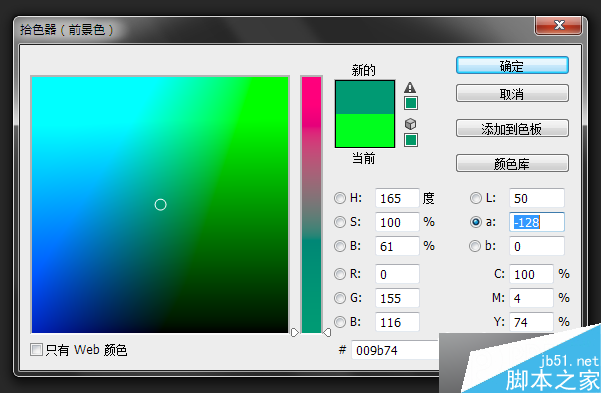Click the dialog title 拾色器（前景色）
601x393 pixels.
67,30
